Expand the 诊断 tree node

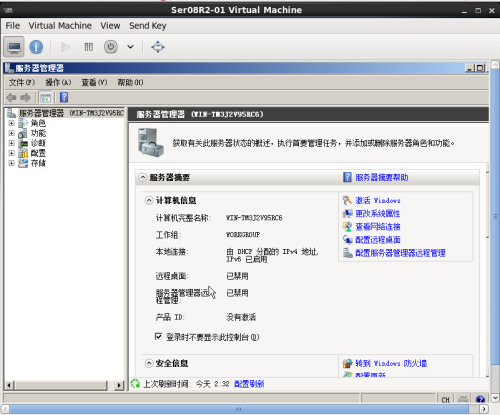tap(12, 143)
